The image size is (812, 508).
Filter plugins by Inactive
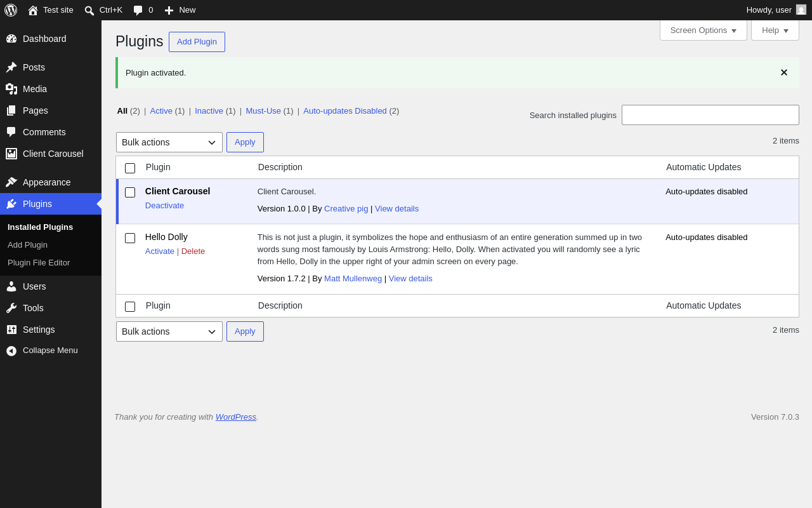209,111
